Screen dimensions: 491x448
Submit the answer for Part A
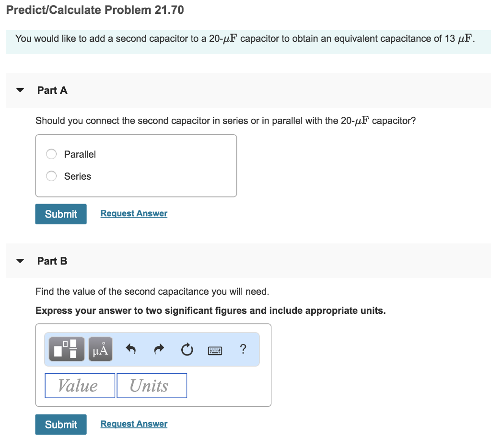[60, 214]
